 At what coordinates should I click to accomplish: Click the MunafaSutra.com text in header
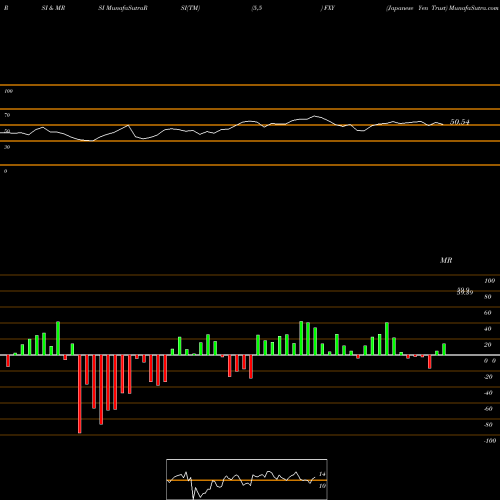click(x=473, y=8)
